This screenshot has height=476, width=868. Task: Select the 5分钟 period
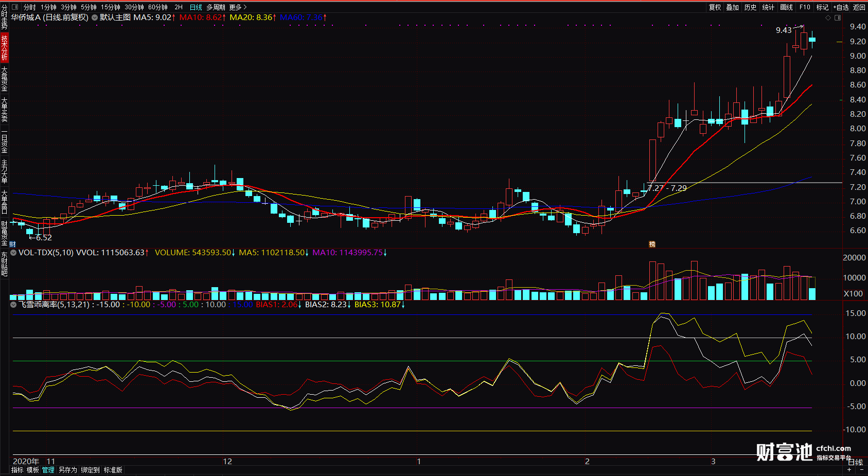point(88,7)
